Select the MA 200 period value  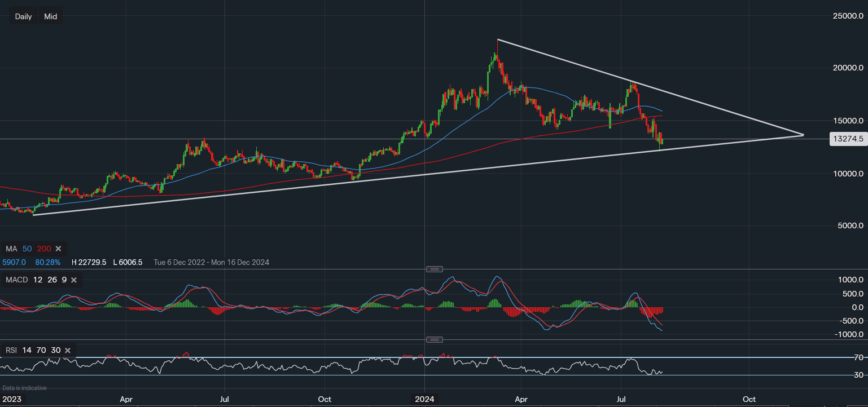[x=43, y=249]
